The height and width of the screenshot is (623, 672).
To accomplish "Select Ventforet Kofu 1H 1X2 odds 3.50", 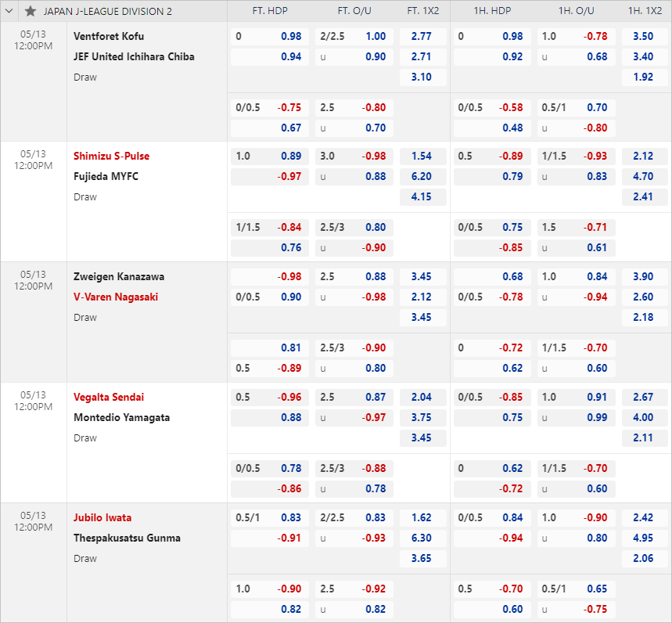I will [x=645, y=37].
